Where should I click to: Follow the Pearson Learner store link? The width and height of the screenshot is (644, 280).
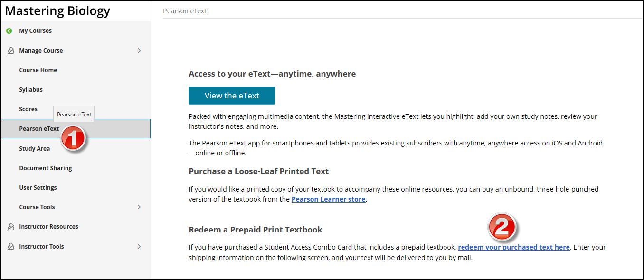click(x=328, y=199)
